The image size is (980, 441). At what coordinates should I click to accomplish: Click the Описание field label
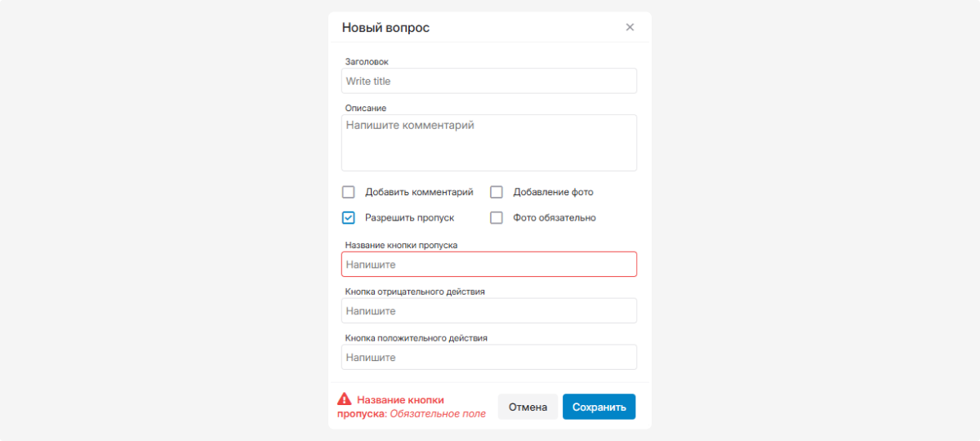tap(366, 108)
